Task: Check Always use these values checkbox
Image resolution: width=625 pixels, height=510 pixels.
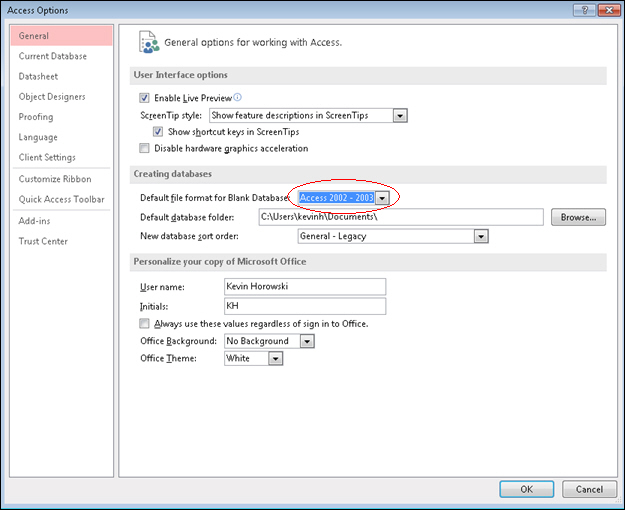Action: click(144, 323)
